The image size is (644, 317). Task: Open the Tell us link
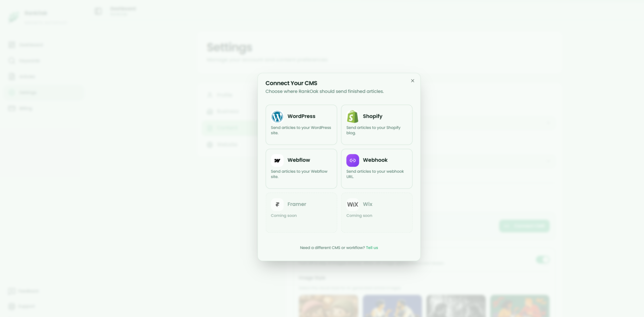(372, 248)
